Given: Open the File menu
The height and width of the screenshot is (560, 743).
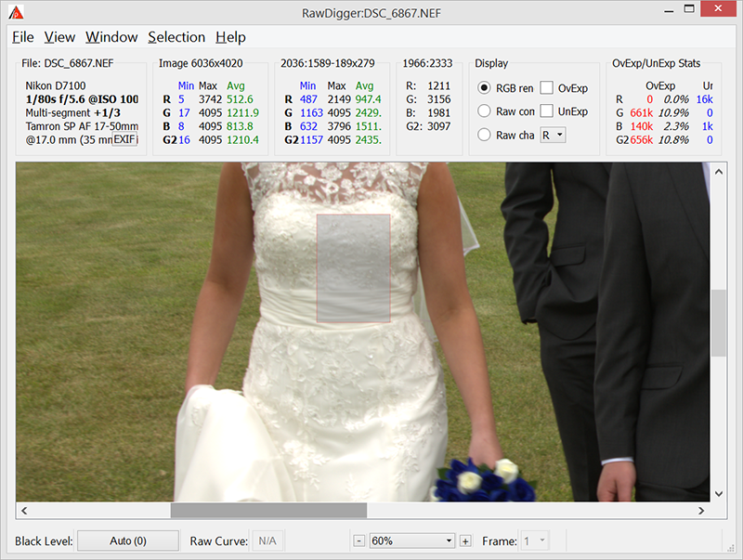Looking at the screenshot, I should 23,37.
